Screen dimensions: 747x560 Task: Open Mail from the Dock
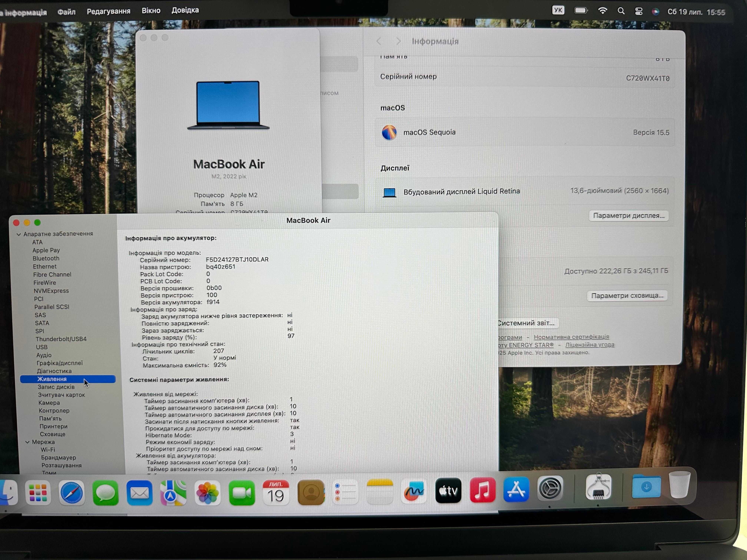tap(140, 492)
